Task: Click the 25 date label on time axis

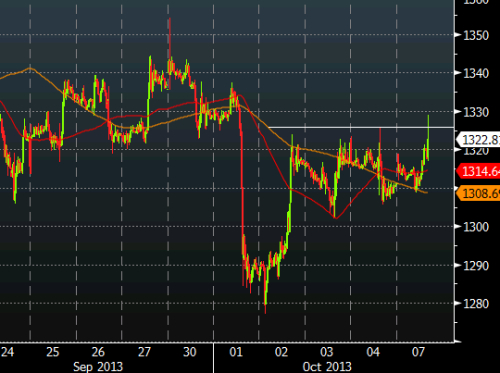Action: pos(53,352)
